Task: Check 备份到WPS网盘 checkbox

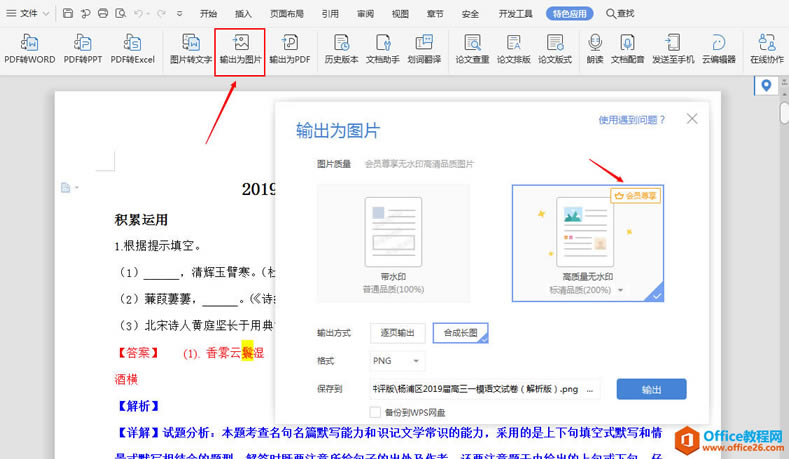Action: tap(375, 412)
